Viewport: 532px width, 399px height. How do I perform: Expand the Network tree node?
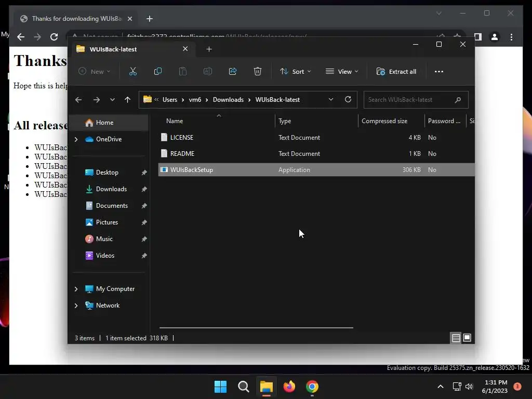click(x=76, y=305)
